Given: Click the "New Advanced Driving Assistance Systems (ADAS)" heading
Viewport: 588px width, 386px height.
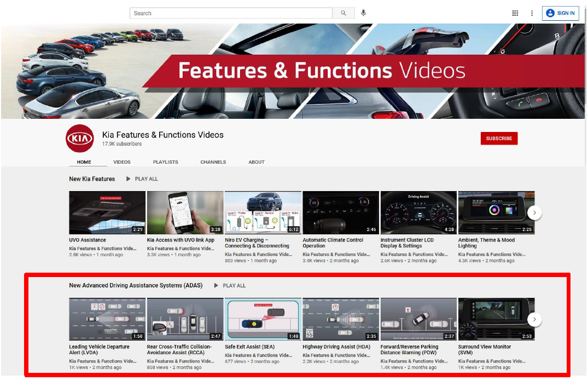Looking at the screenshot, I should click(136, 286).
